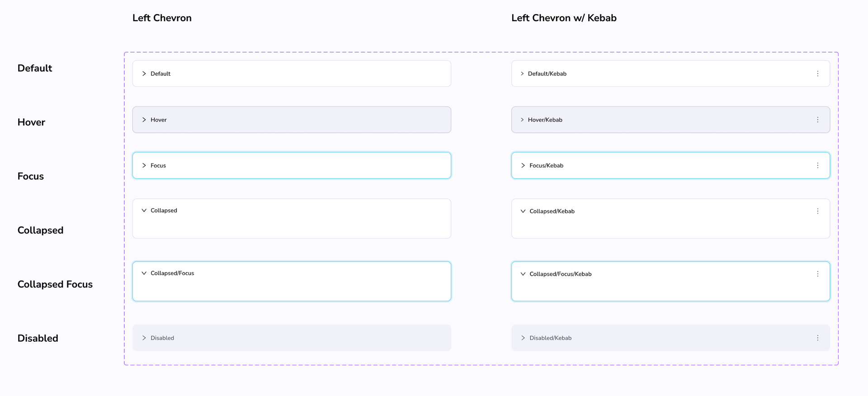Viewport: 868px width, 396px height.
Task: Expand the Focus/Kebab chevron
Action: [523, 166]
